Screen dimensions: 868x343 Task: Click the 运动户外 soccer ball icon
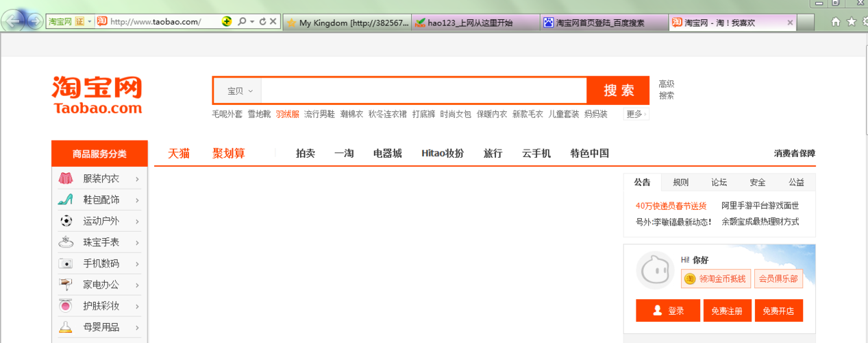pyautogui.click(x=66, y=221)
